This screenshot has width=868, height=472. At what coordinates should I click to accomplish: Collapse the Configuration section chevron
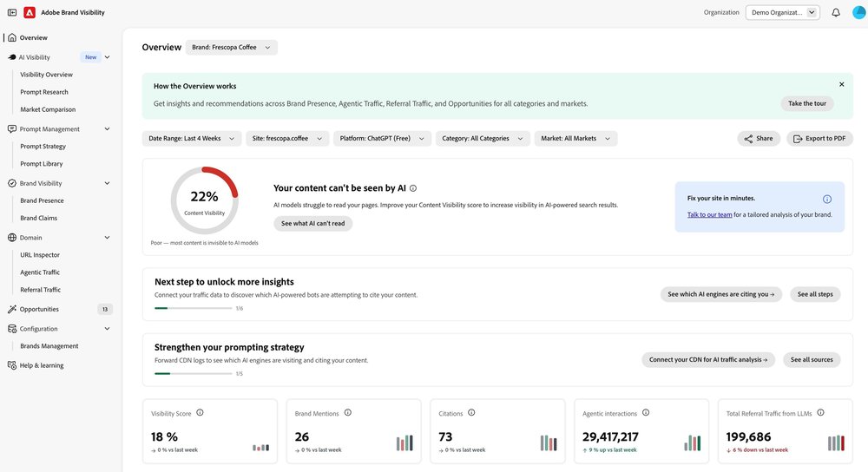(x=108, y=329)
